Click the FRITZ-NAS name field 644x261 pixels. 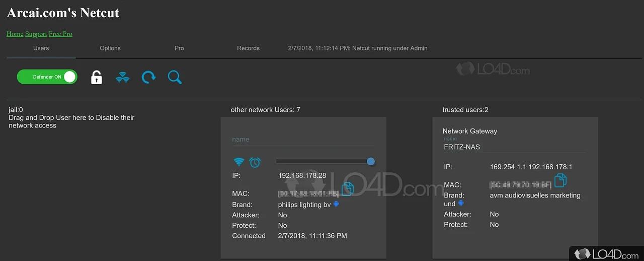click(x=515, y=147)
